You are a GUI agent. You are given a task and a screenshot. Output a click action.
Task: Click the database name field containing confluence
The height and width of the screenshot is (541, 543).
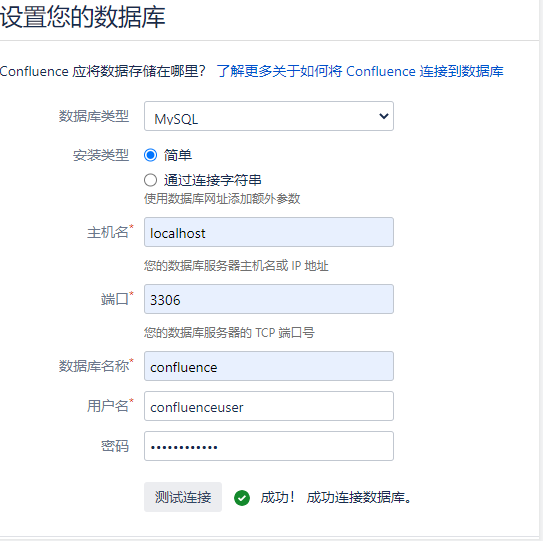pos(269,366)
